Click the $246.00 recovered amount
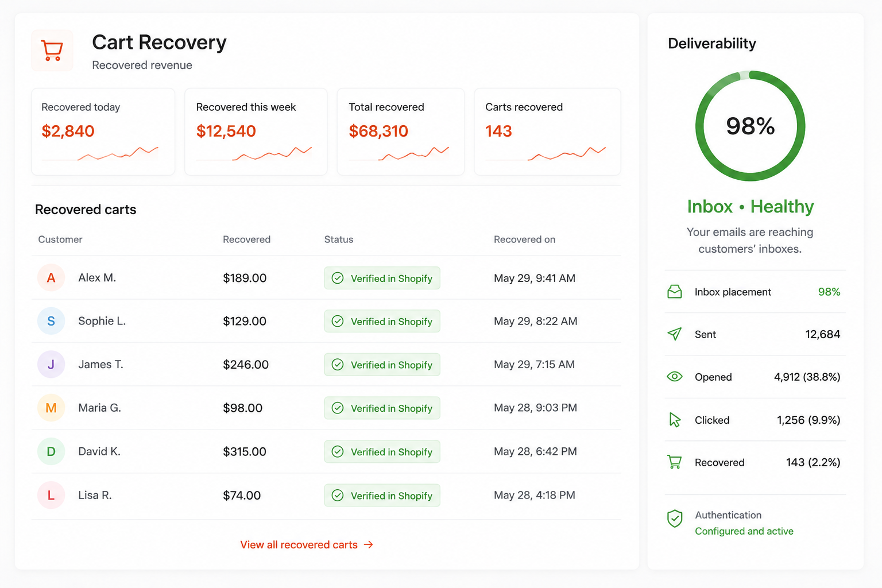 coord(246,365)
